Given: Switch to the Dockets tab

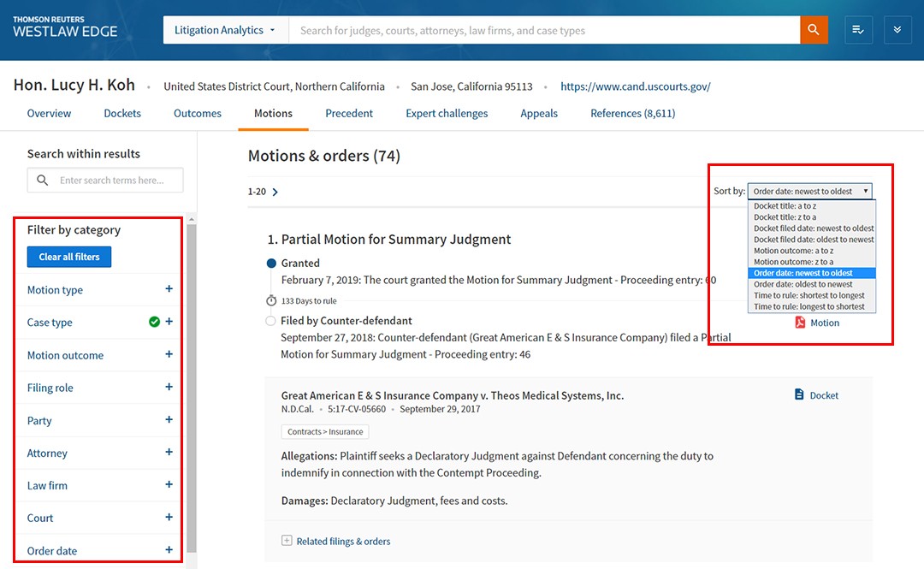Looking at the screenshot, I should tap(122, 113).
